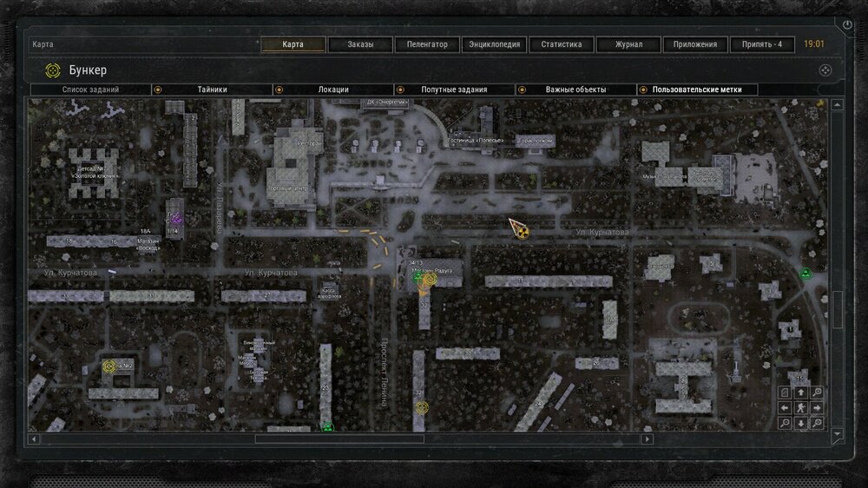Screen dimensions: 868x488
Task: Click the Торговый центр building label
Action: tap(288, 188)
